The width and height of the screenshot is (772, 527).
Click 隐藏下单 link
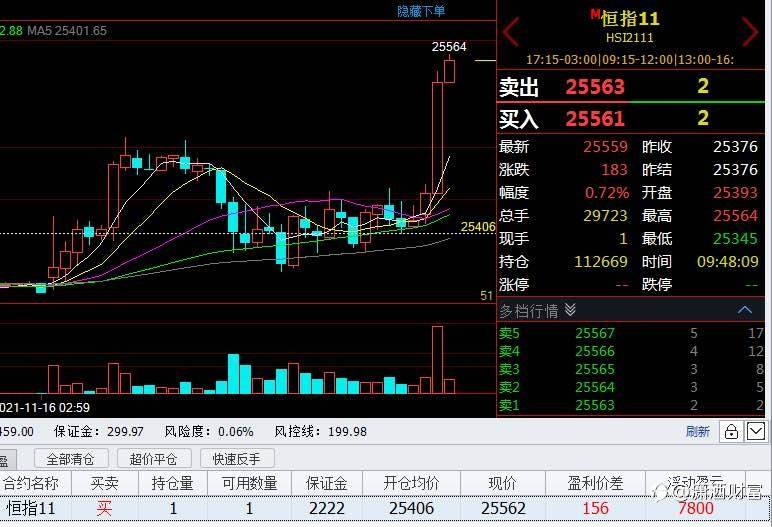pyautogui.click(x=421, y=11)
